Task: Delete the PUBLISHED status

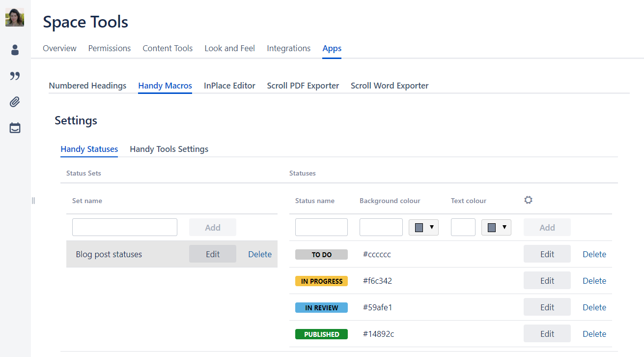Action: point(594,334)
